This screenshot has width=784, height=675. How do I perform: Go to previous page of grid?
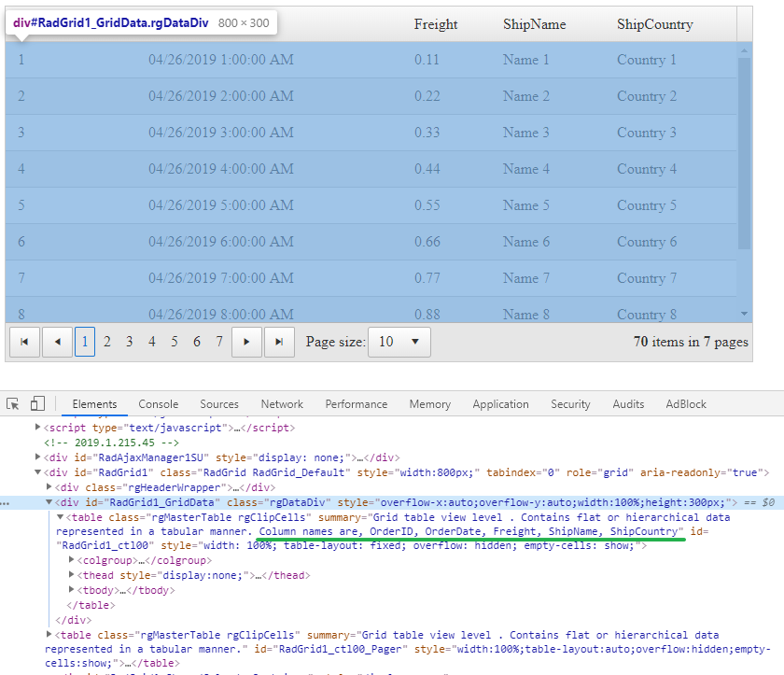tap(57, 343)
